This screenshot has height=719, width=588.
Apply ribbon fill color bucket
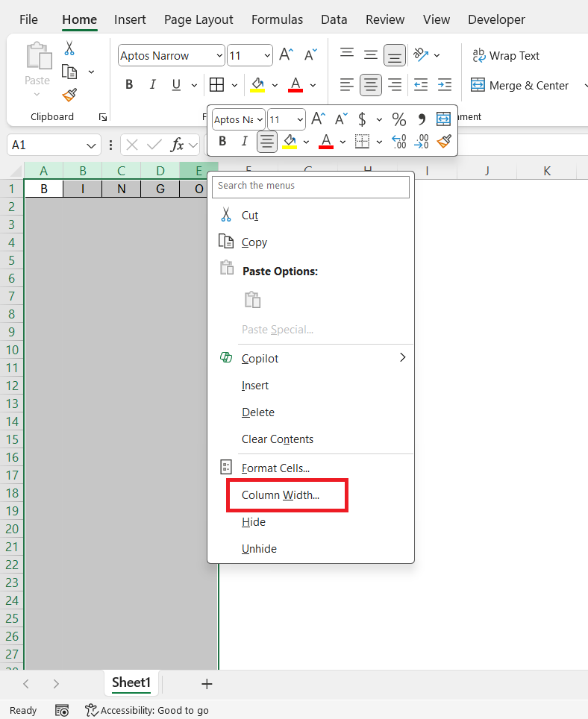257,85
